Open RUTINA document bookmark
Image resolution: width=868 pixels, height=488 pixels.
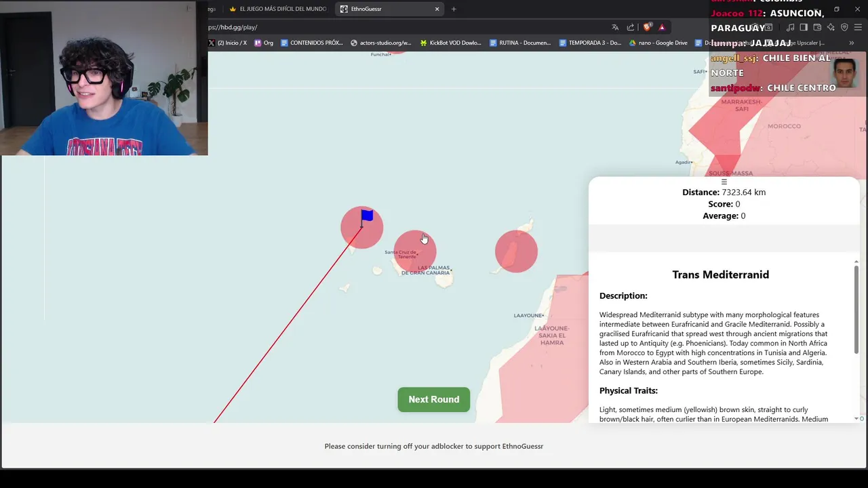[520, 43]
